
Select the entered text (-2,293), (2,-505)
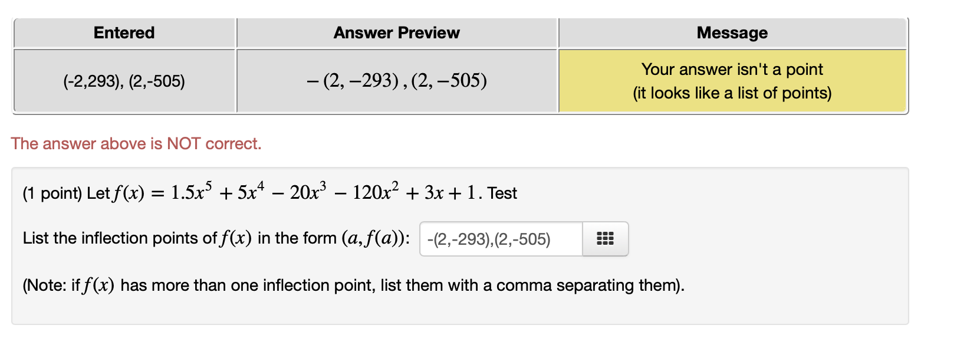tap(124, 80)
